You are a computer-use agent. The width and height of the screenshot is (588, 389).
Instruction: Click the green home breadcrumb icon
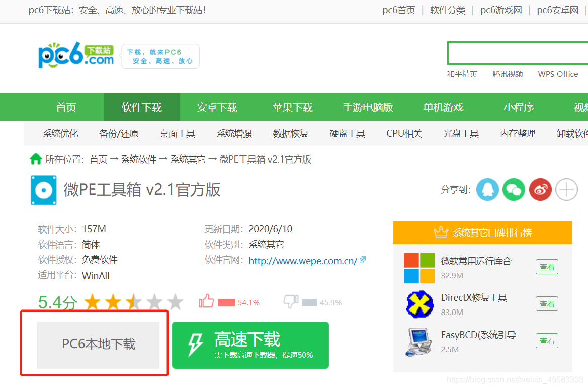tap(36, 159)
